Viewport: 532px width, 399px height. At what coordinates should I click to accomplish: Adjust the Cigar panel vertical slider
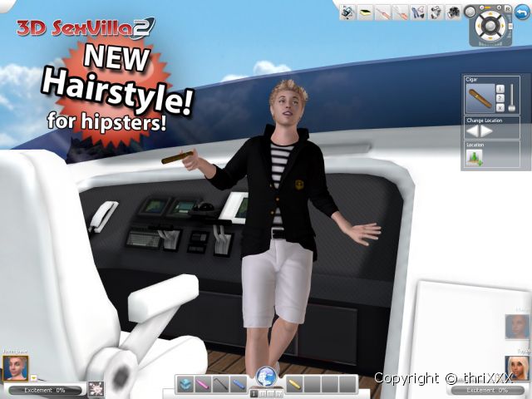pos(512,98)
